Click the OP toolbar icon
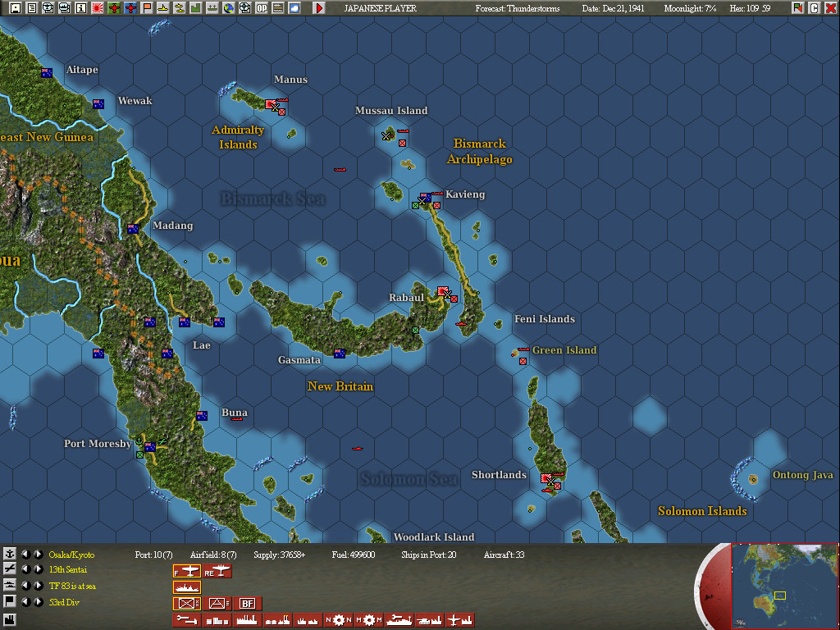This screenshot has width=840, height=630. 262,8
